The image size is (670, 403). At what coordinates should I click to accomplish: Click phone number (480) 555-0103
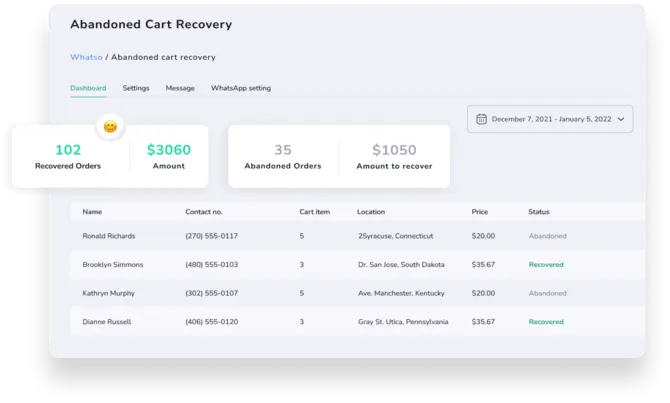click(212, 265)
